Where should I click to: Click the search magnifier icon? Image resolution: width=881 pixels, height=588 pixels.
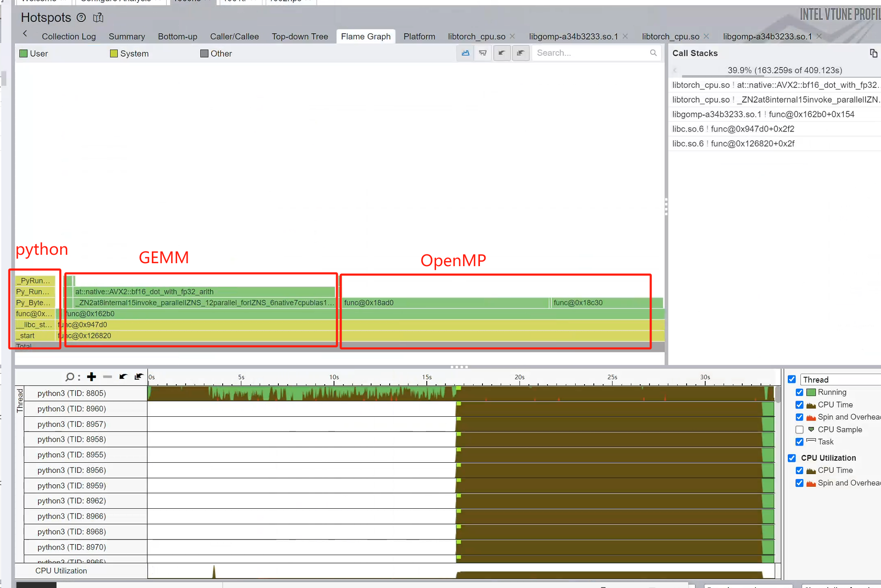click(x=653, y=53)
